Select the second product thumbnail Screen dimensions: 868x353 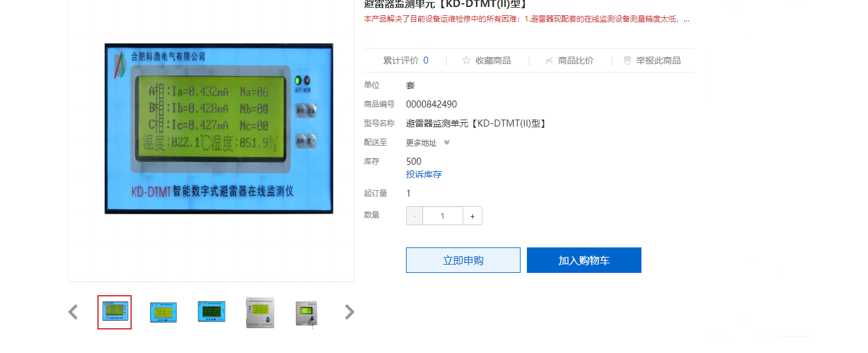point(164,312)
